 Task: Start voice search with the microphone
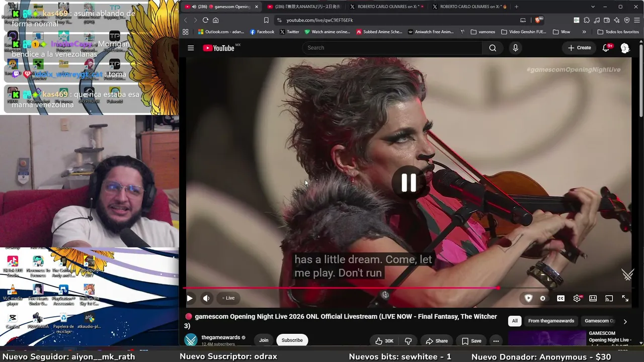(515, 48)
